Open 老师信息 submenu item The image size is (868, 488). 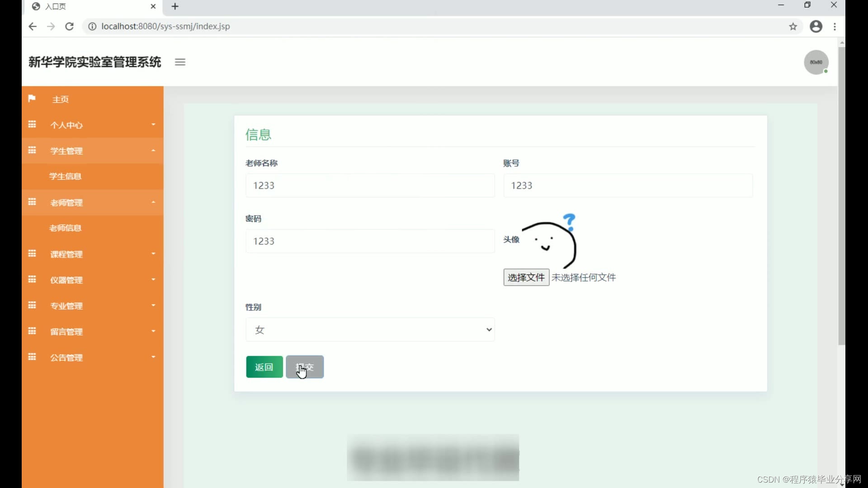point(66,228)
